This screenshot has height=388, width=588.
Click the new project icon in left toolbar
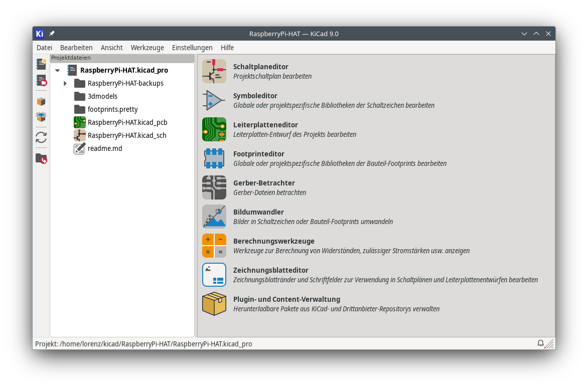pos(41,64)
